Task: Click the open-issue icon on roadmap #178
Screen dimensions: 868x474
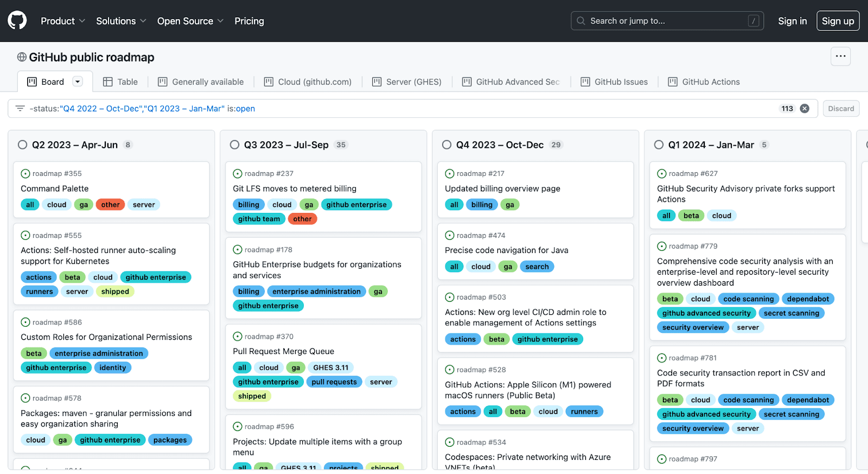Action: 238,250
